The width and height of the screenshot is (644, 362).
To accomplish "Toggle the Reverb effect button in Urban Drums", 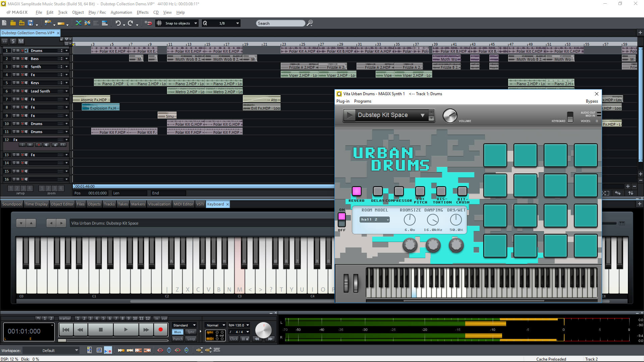I will click(x=357, y=191).
